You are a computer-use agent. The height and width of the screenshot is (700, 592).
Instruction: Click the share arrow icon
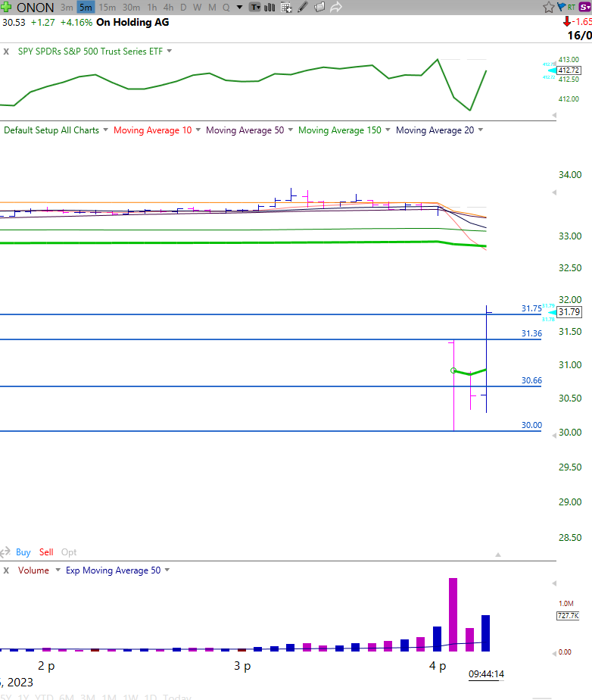point(336,7)
